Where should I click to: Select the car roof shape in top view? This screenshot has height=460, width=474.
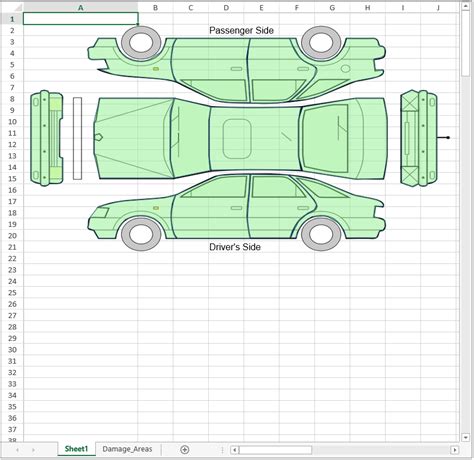(x=255, y=138)
